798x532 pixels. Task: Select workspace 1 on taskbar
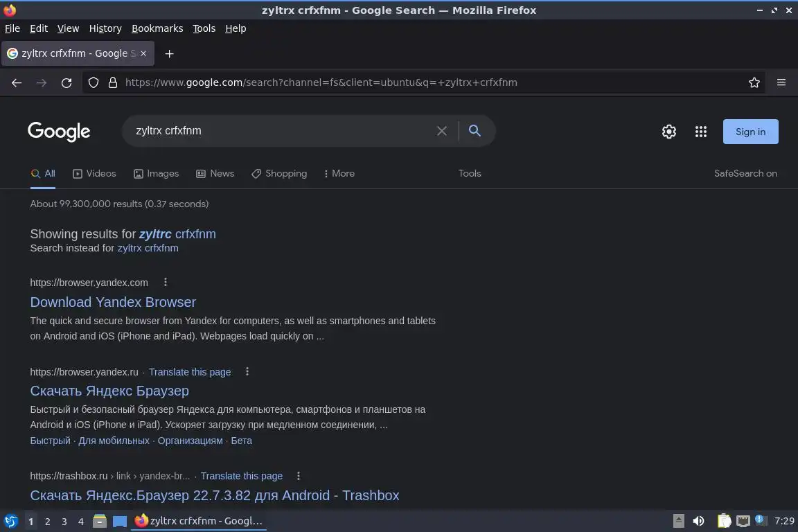(31, 522)
